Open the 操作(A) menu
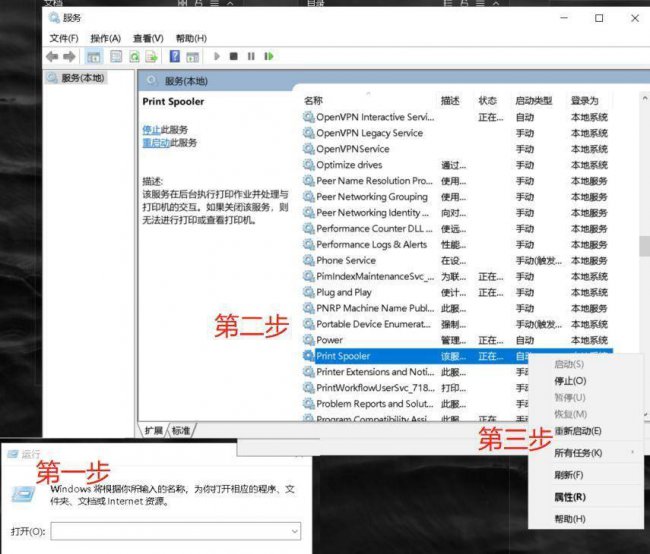The height and width of the screenshot is (554, 650). click(x=105, y=39)
